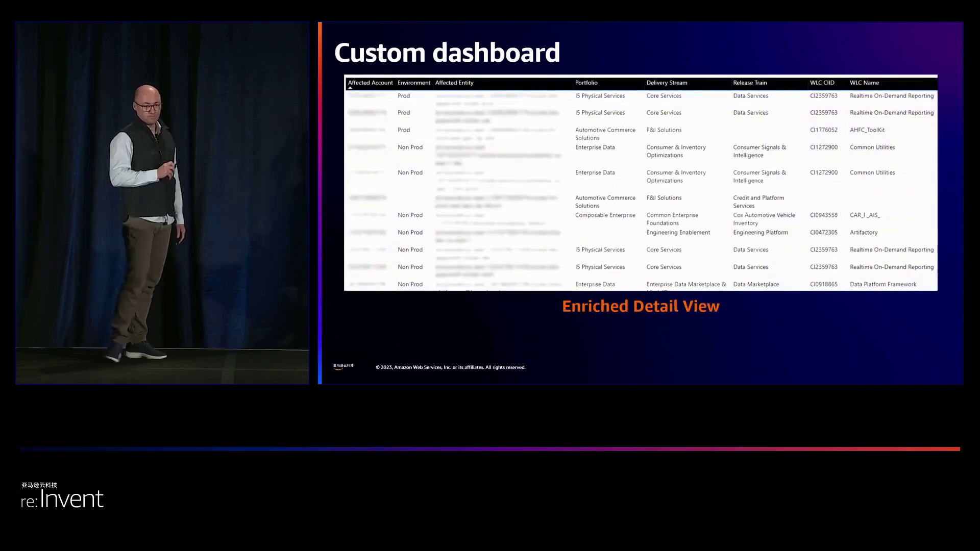Select the Portfolio column header

click(586, 83)
